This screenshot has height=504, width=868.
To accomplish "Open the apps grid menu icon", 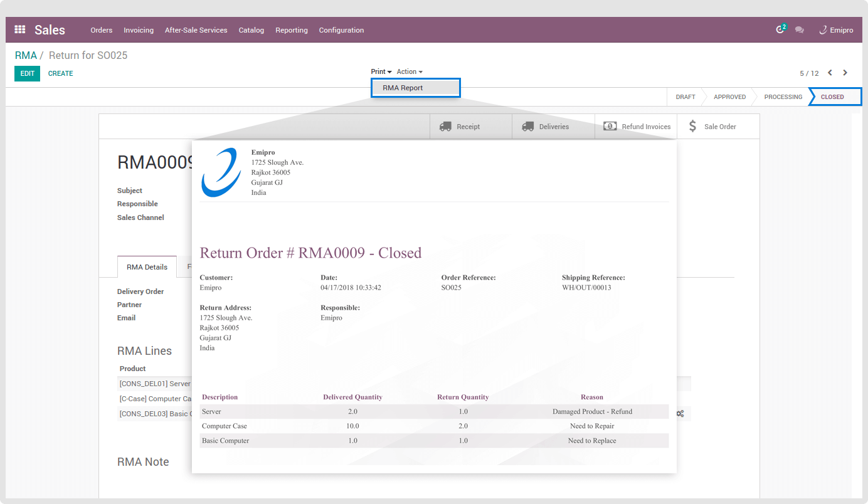I will click(x=19, y=29).
